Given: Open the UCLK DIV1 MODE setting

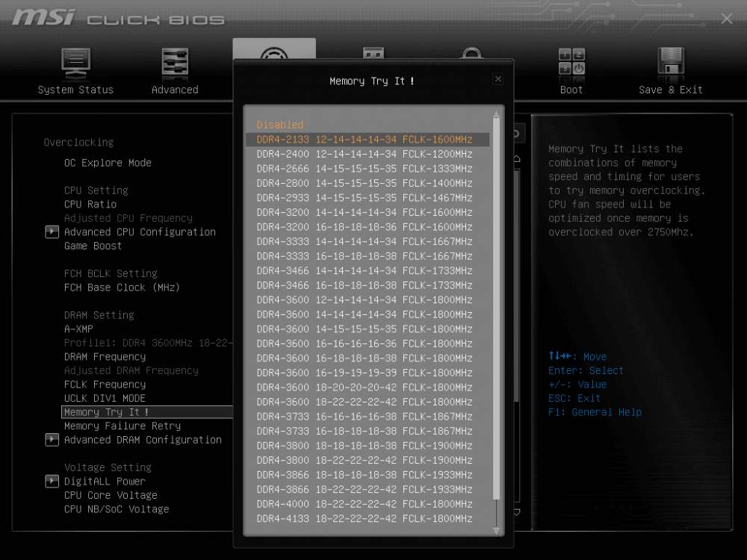Looking at the screenshot, I should point(105,398).
